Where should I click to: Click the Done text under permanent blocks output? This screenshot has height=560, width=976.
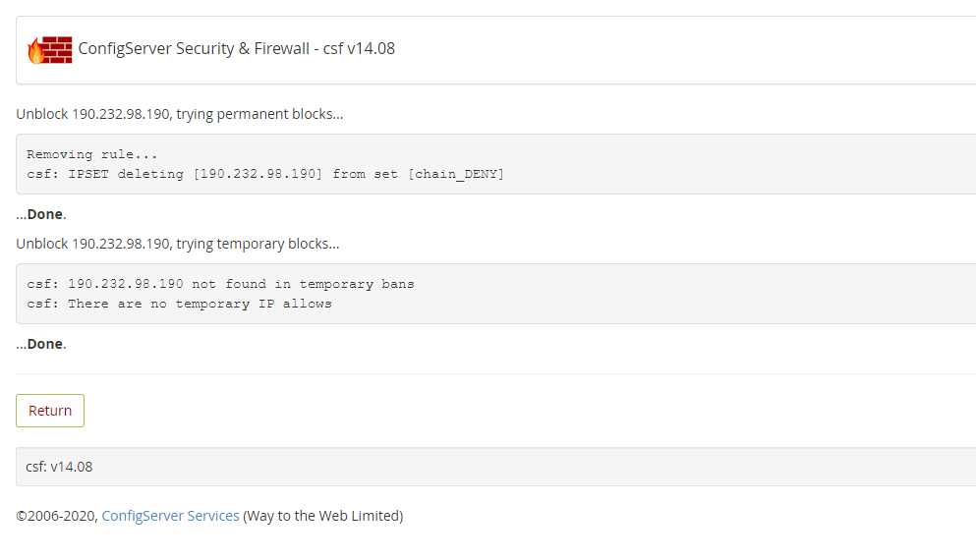[44, 214]
